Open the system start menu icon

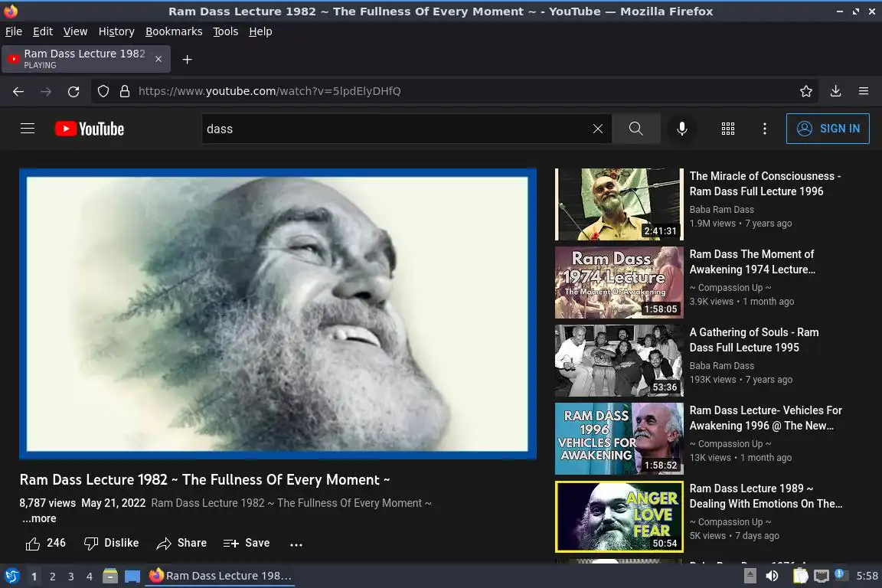pos(11,576)
